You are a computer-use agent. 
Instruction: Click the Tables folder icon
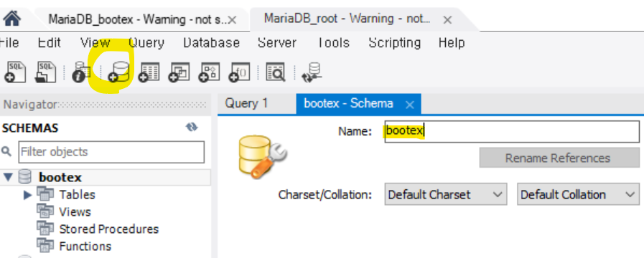point(45,193)
